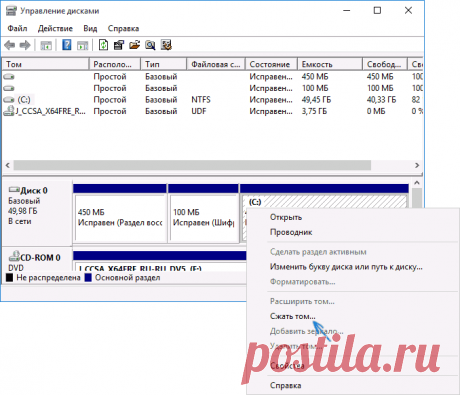Click the black Properties toolbar icon
This screenshot has width=460, height=395.
119,45
